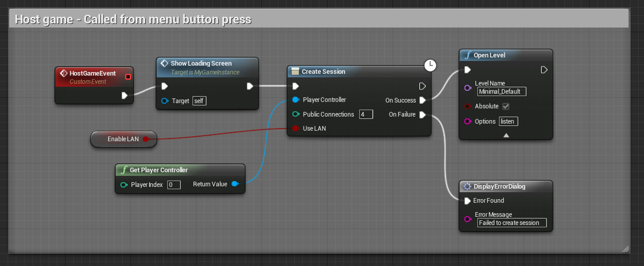Screen dimensions: 644x266
Task: Click the Error Found execution input pin
Action: pos(467,201)
